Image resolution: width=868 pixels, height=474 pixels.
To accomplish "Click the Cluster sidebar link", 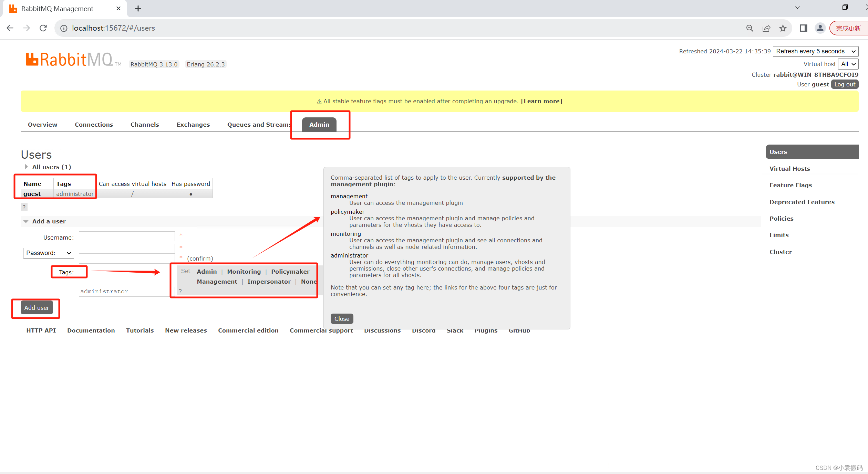I will tap(781, 252).
